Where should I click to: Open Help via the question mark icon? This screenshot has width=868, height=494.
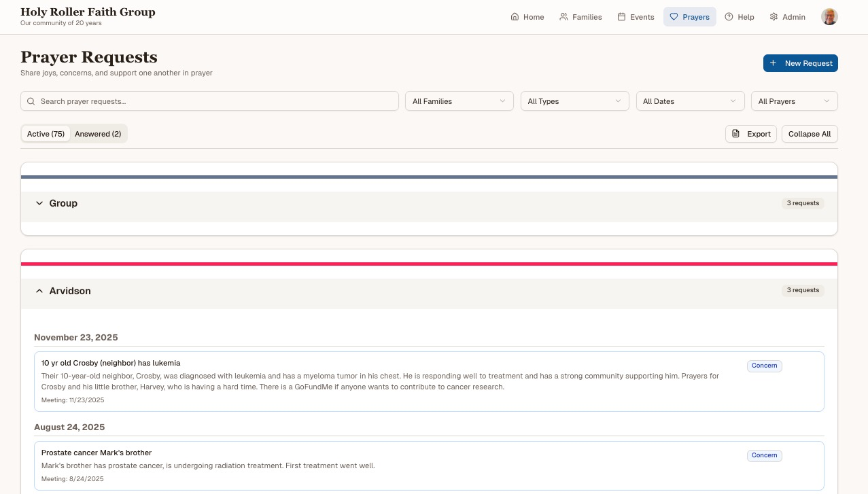pos(729,17)
